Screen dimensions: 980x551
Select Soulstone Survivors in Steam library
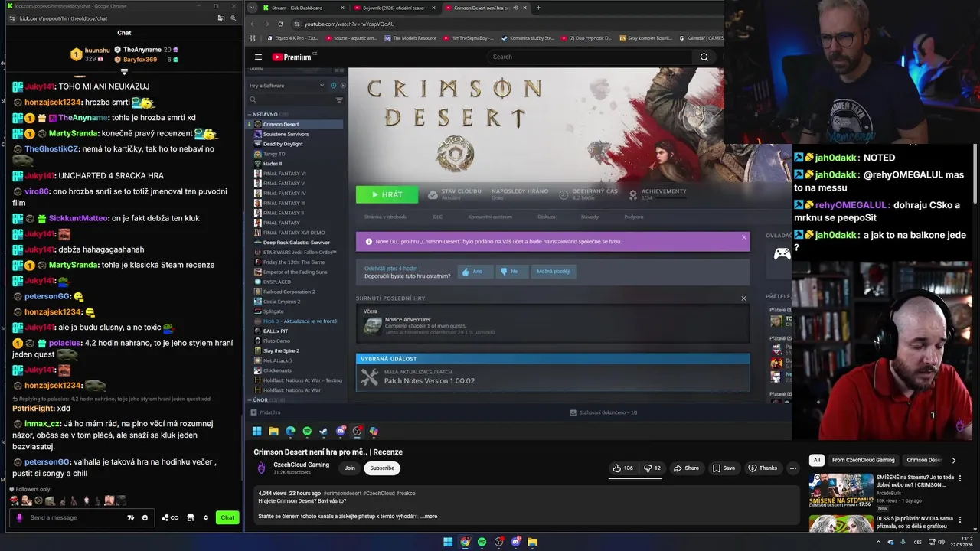click(286, 134)
